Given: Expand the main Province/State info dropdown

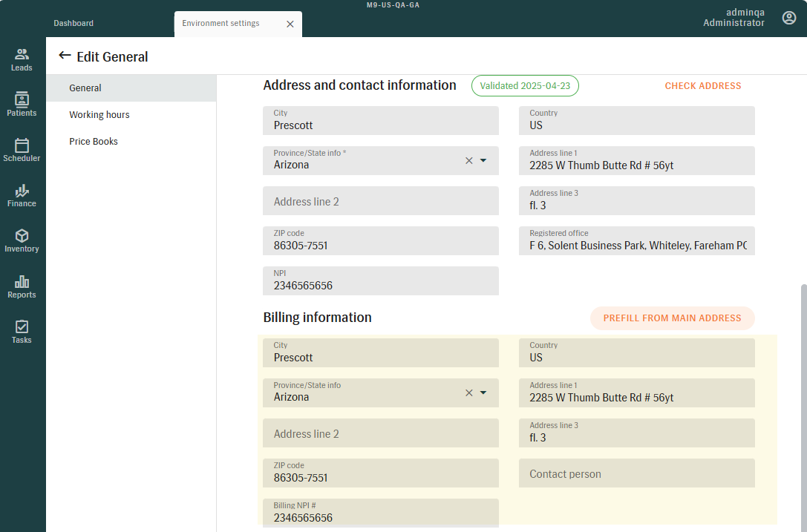Looking at the screenshot, I should click(x=483, y=160).
